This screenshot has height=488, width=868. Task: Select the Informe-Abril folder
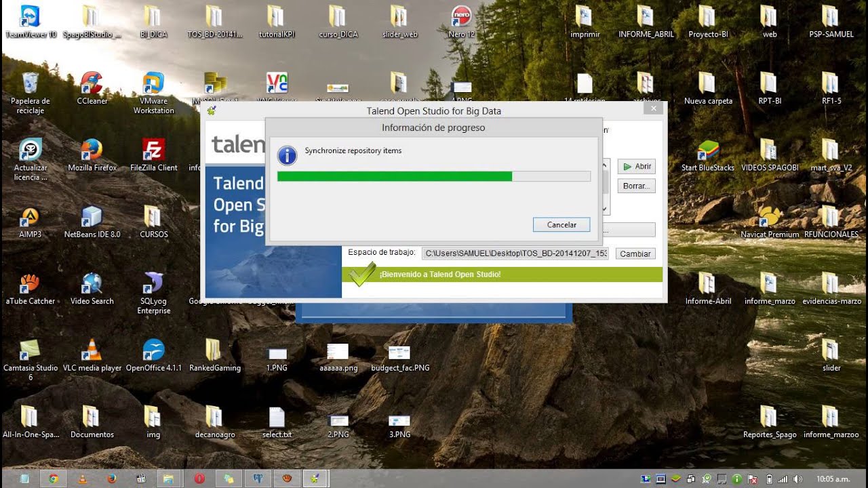[708, 289]
